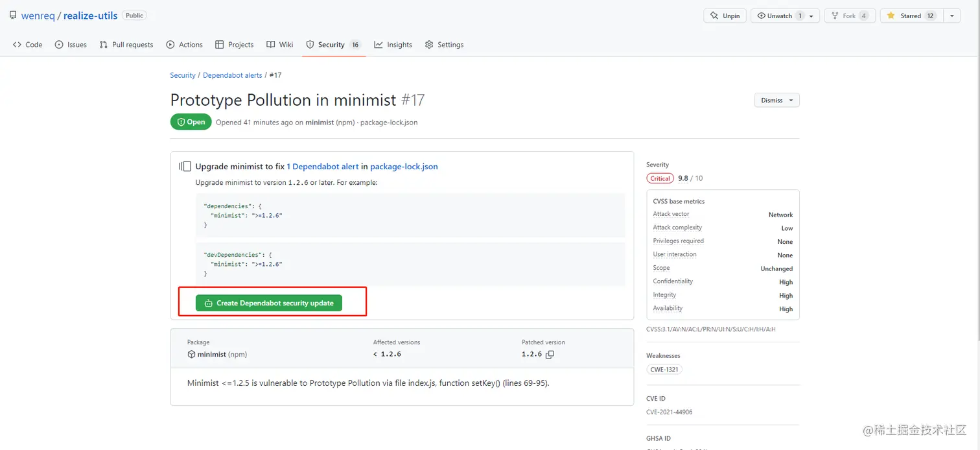980x450 pixels.
Task: Click the green Open status badge
Action: pyautogui.click(x=191, y=122)
